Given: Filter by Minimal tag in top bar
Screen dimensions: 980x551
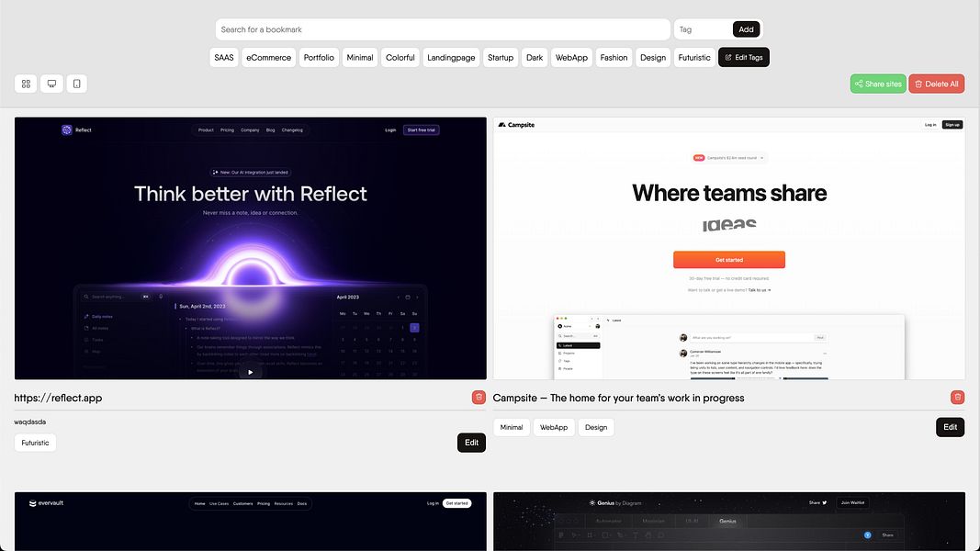Looking at the screenshot, I should point(360,58).
